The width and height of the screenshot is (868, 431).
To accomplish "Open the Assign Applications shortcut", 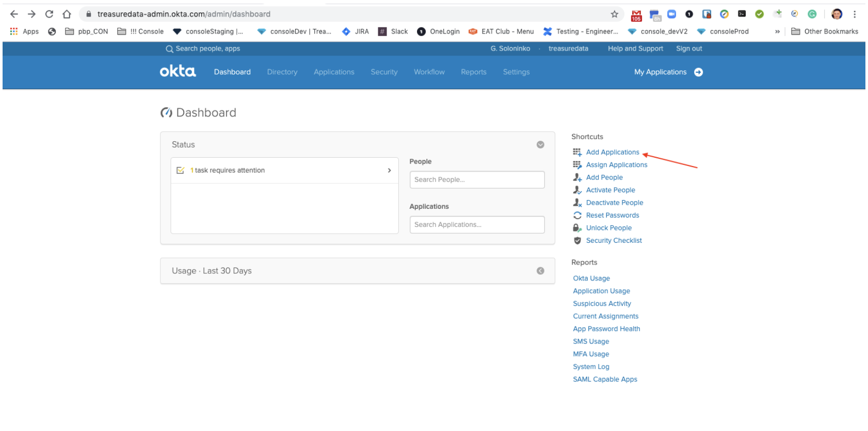I will pos(616,165).
